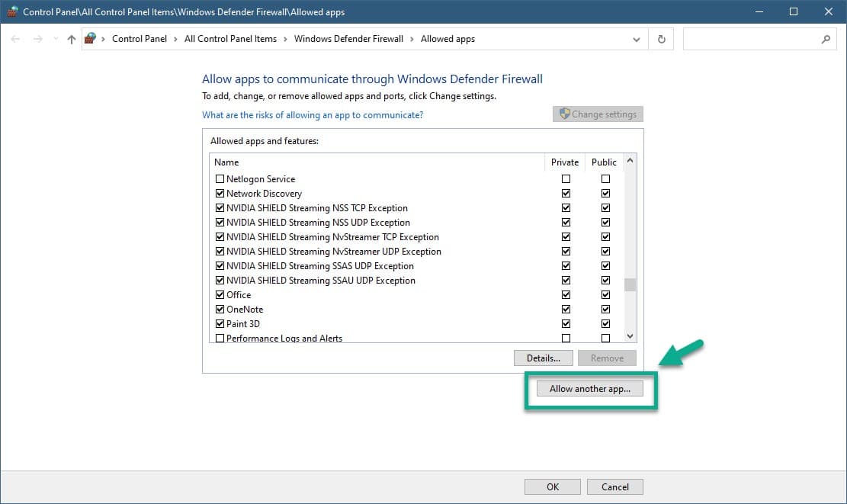Toggle Public checkbox for Paint 3D
The width and height of the screenshot is (847, 504).
pyautogui.click(x=605, y=324)
